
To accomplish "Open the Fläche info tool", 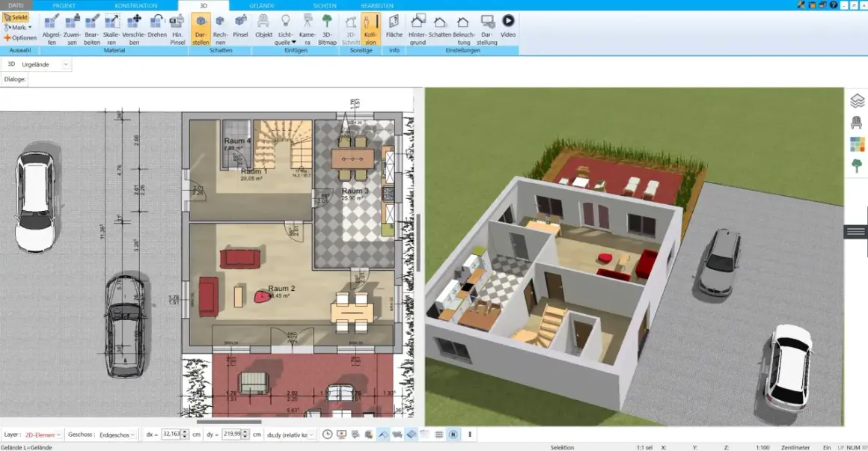I will coord(394,27).
